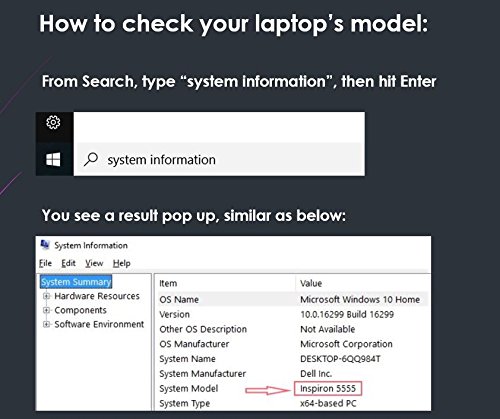Open the File menu
500x419 pixels.
(x=45, y=263)
